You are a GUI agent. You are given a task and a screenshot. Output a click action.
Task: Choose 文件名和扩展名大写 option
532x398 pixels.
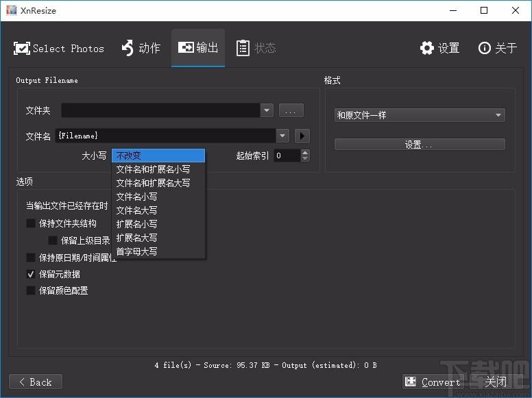pyautogui.click(x=158, y=183)
